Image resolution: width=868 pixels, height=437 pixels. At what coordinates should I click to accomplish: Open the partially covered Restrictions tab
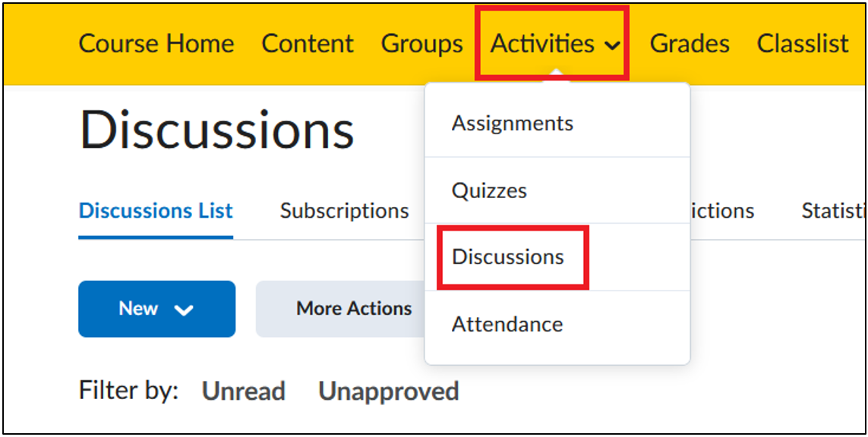pyautogui.click(x=722, y=211)
